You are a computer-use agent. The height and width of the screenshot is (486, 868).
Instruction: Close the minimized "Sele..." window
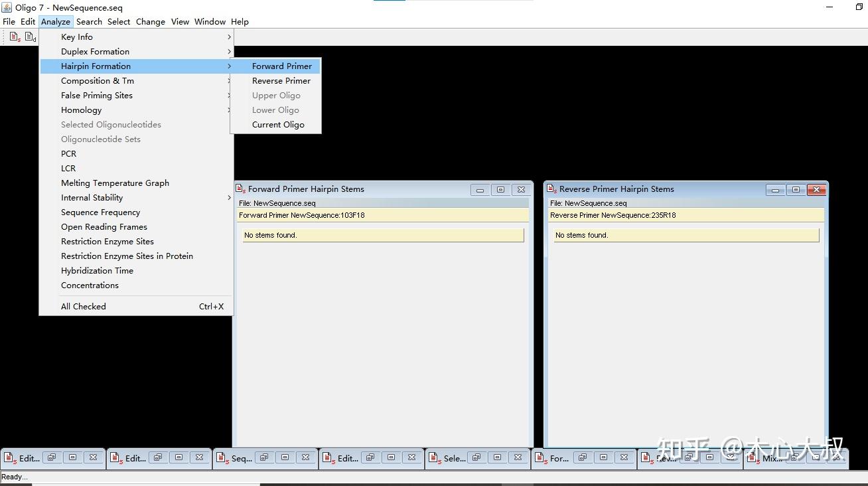pos(518,457)
